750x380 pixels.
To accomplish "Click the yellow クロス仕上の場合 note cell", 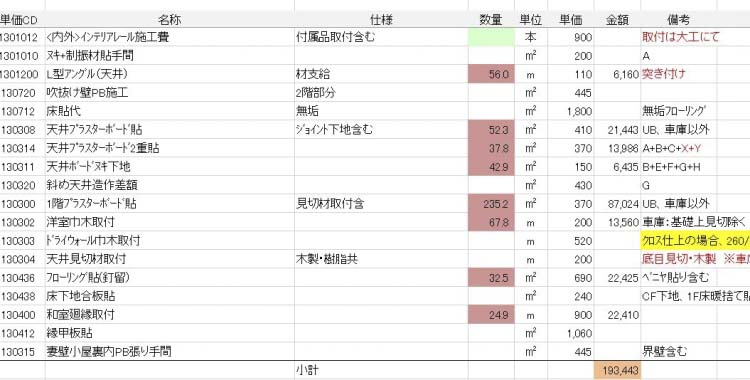I will (x=695, y=241).
